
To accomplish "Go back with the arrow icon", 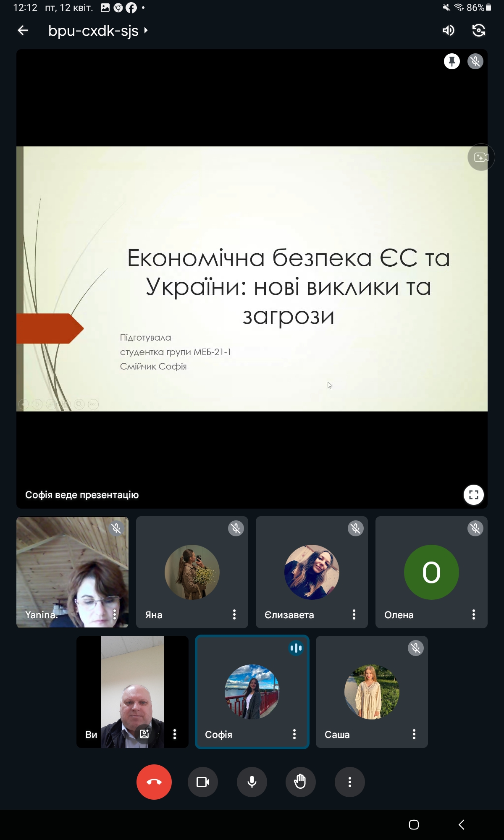I will (x=23, y=30).
